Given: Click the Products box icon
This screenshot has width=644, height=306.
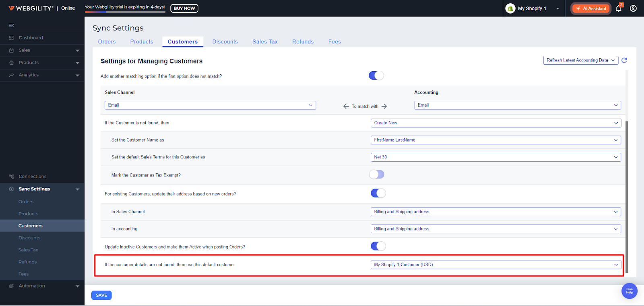Looking at the screenshot, I should point(11,63).
